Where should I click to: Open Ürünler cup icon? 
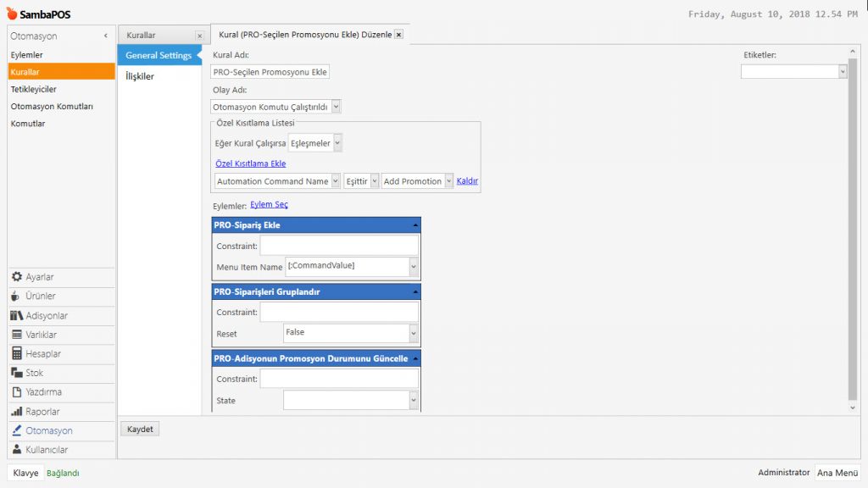15,296
